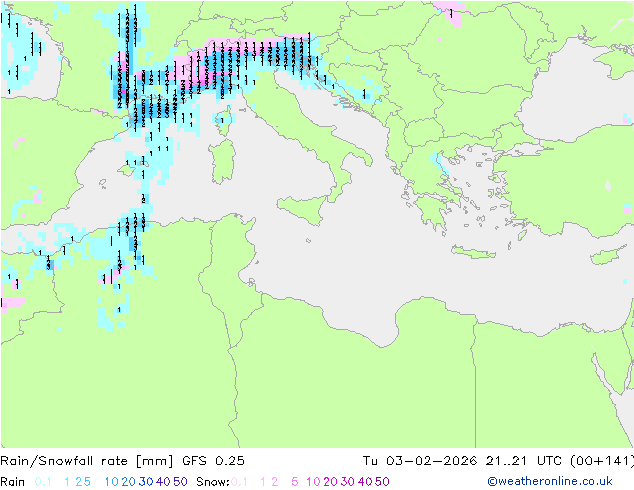
Task: Open the weatheronline.co.uk copyright link
Action: click(550, 481)
